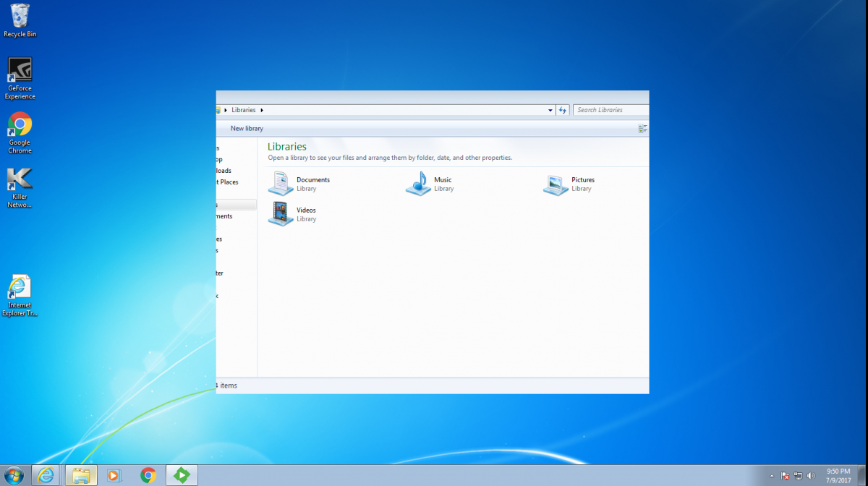
Task: Open the Windows Start menu orb
Action: pyautogui.click(x=14, y=475)
